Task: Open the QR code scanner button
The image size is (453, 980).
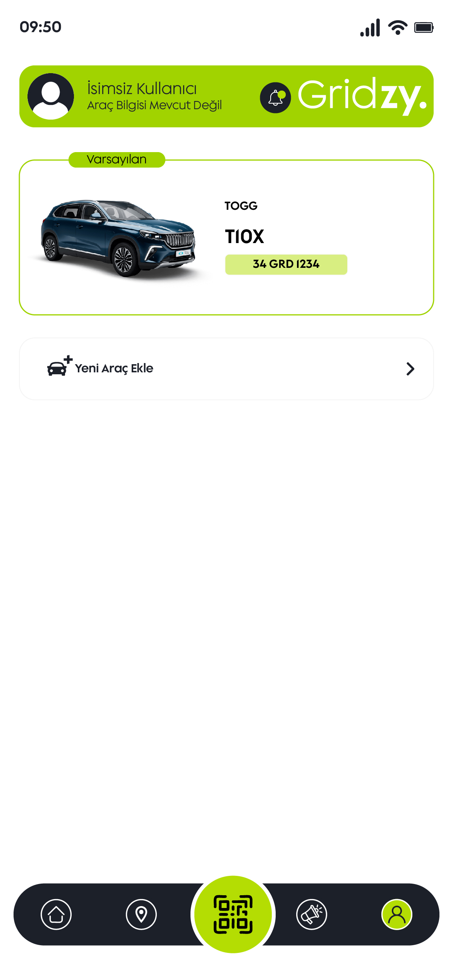Action: 233,914
